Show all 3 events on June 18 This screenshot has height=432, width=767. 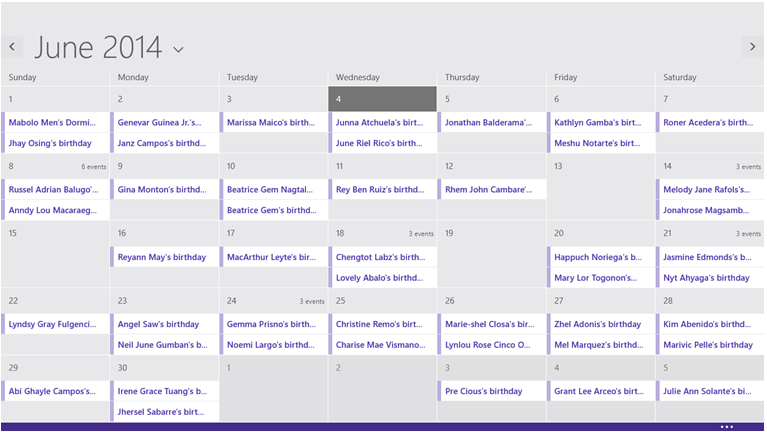(421, 234)
